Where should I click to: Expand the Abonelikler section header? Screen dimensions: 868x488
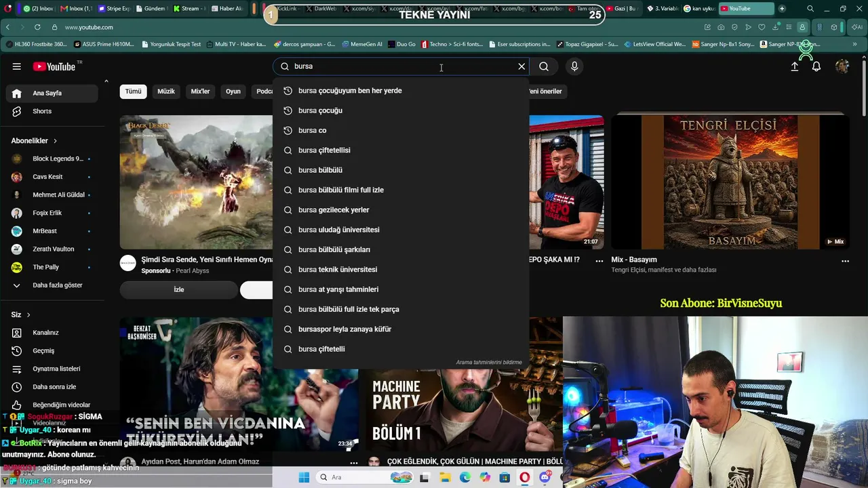tap(34, 141)
